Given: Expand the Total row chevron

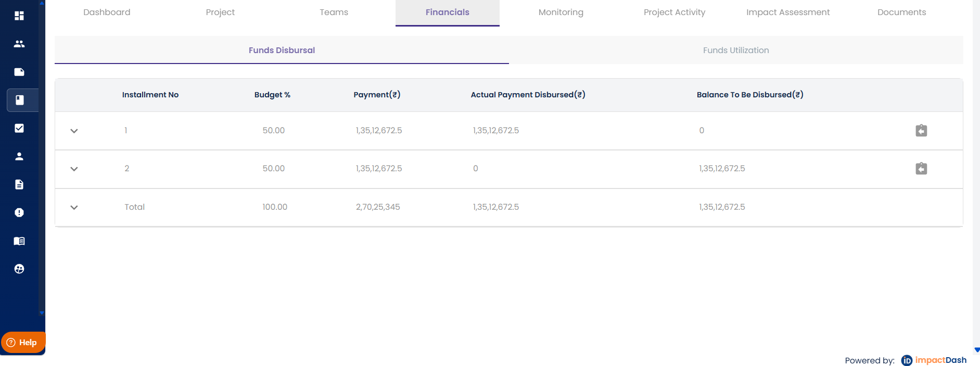Looking at the screenshot, I should 74,207.
